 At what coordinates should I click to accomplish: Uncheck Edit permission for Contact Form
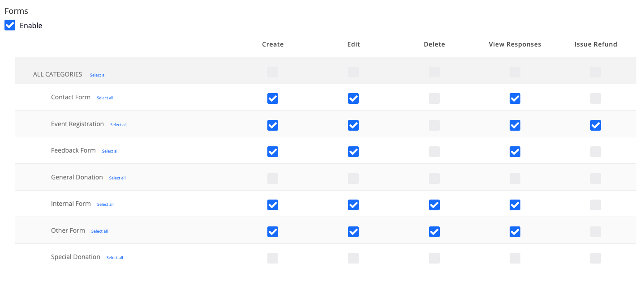[353, 98]
